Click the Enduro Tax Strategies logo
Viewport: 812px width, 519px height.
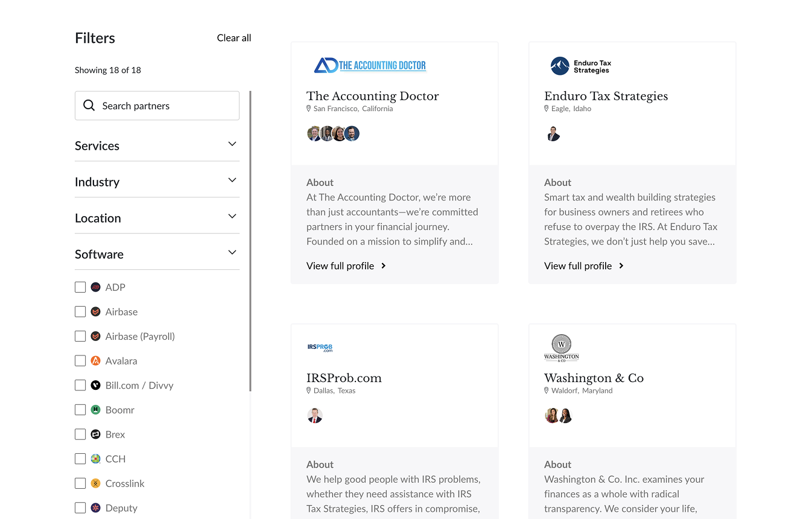click(581, 66)
